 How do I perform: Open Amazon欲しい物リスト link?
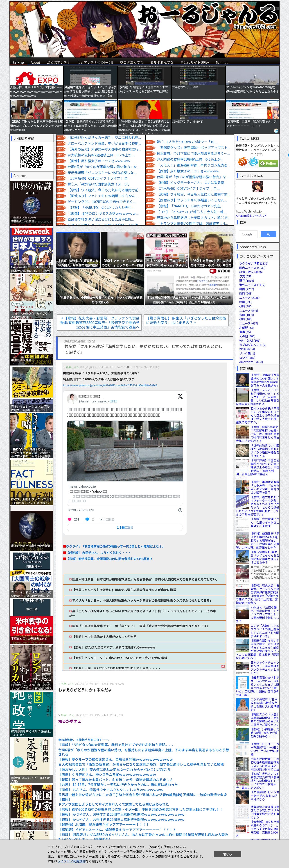(251, 216)
